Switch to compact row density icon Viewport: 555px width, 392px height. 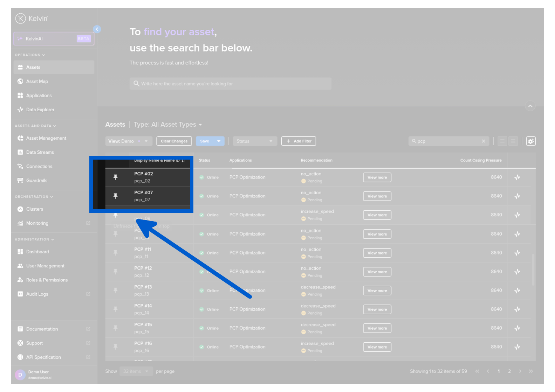point(513,141)
